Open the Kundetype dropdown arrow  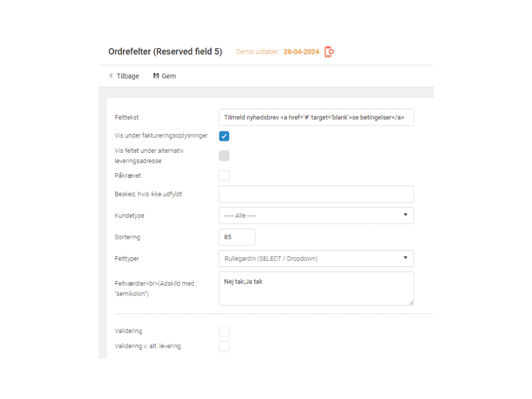(x=405, y=215)
